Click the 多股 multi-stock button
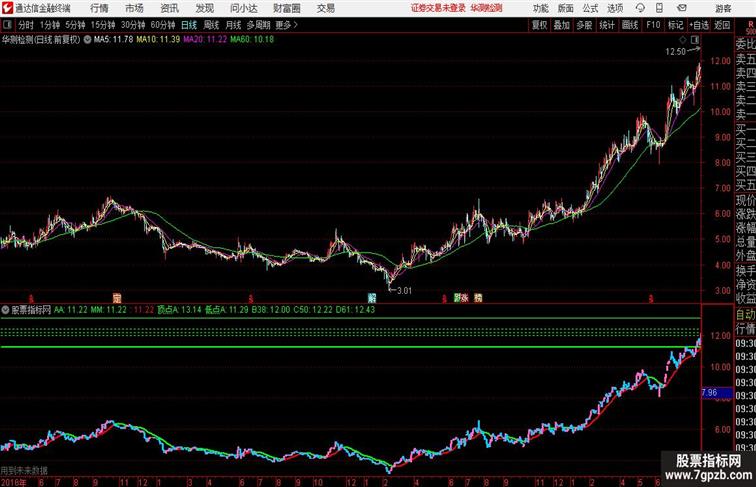Screen dimensions: 756x487 [x=584, y=25]
